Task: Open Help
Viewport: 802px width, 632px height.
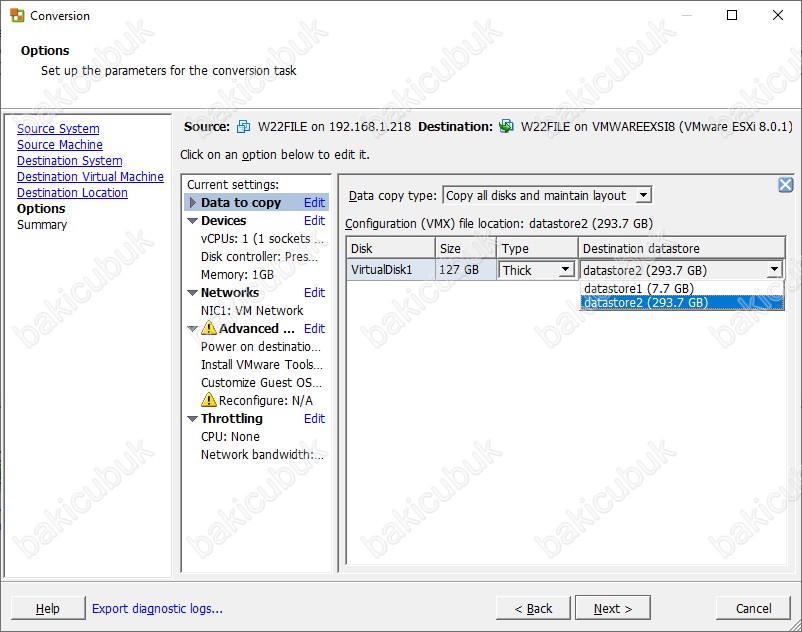Action: [x=48, y=608]
